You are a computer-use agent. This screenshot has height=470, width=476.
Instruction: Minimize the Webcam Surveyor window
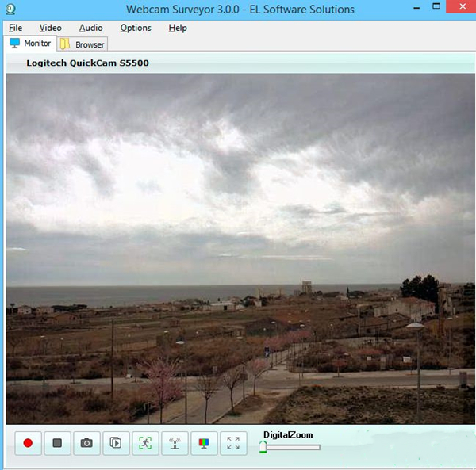click(416, 6)
